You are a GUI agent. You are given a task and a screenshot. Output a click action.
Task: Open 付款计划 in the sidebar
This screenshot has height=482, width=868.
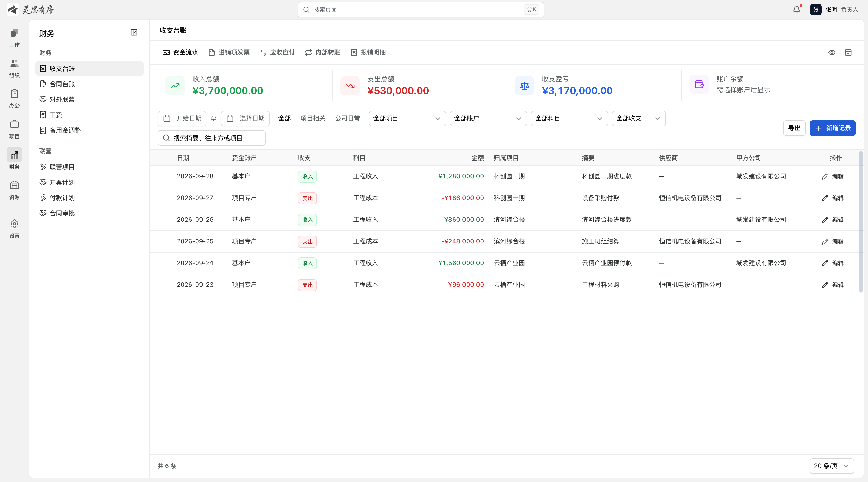coord(89,198)
